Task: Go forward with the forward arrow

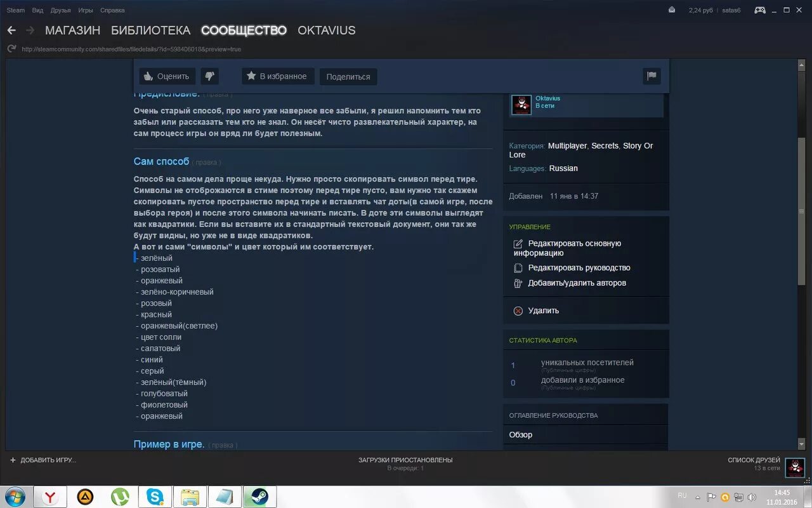Action: (x=30, y=30)
